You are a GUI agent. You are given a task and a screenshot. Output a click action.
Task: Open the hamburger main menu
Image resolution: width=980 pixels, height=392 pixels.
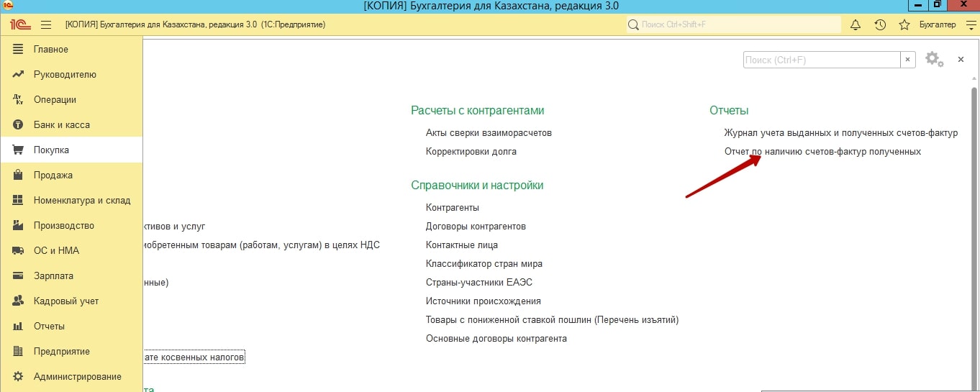(46, 24)
